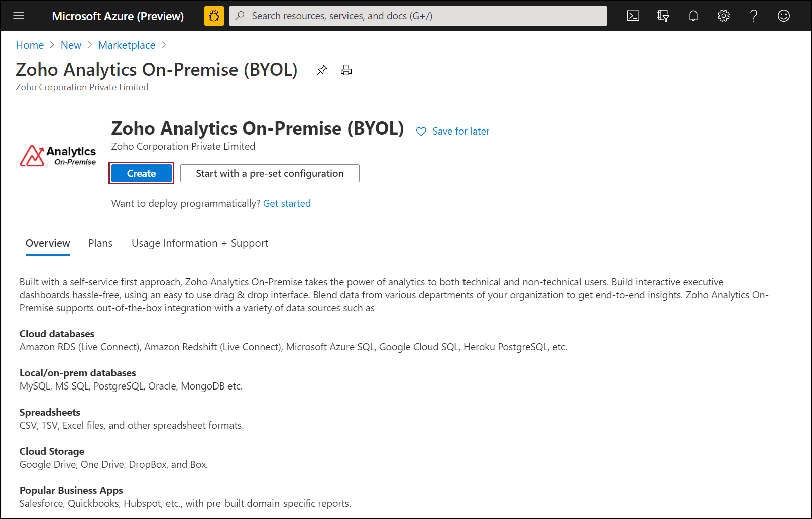
Task: Open the Get started link
Action: click(287, 203)
